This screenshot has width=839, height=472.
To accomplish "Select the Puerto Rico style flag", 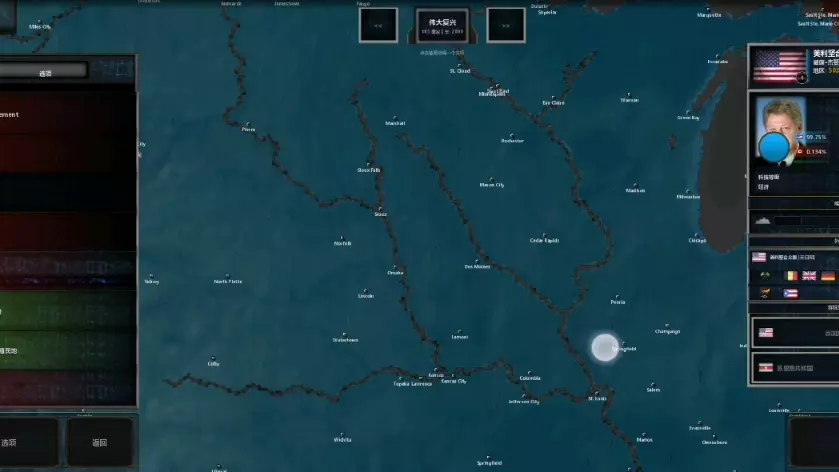I will (x=790, y=293).
